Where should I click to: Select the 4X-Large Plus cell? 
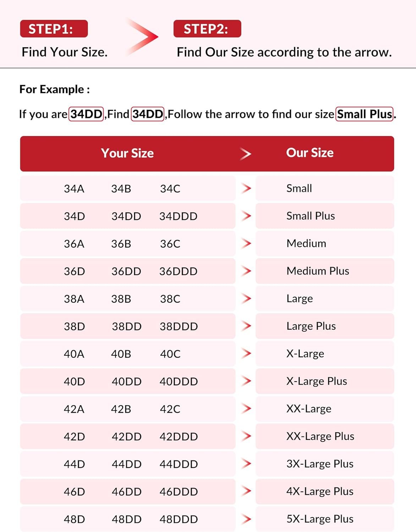click(x=320, y=492)
